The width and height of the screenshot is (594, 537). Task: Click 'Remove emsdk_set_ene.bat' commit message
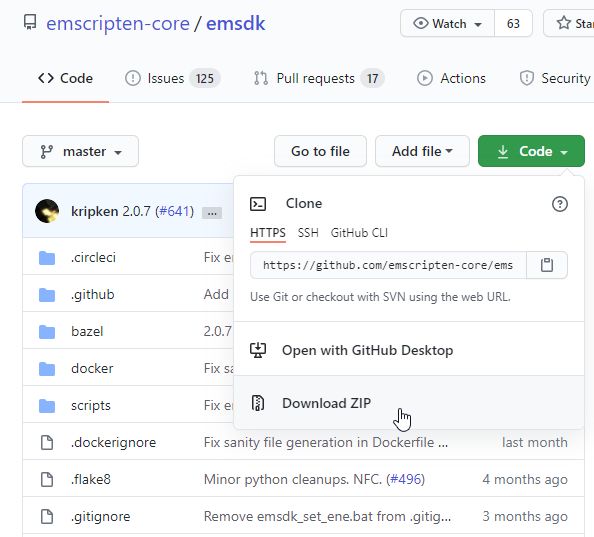click(327, 517)
